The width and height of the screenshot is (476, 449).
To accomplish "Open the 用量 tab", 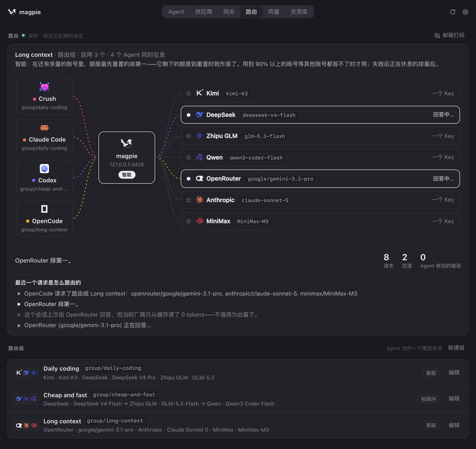I will pos(274,12).
